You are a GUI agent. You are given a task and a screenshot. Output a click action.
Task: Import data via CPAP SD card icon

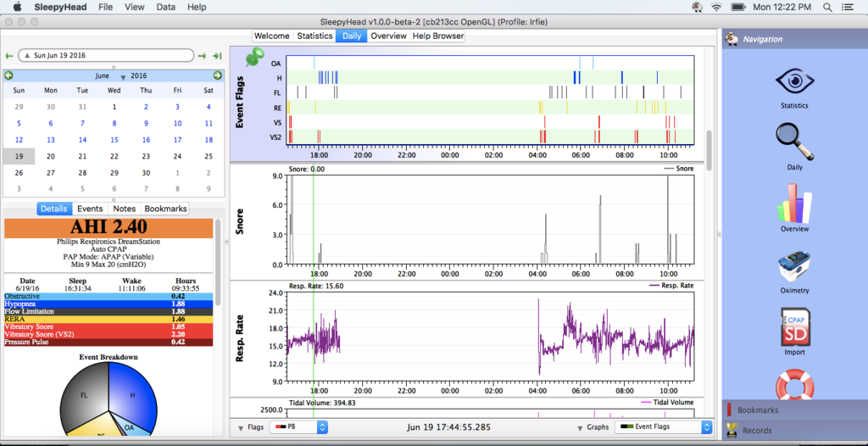[x=794, y=327]
